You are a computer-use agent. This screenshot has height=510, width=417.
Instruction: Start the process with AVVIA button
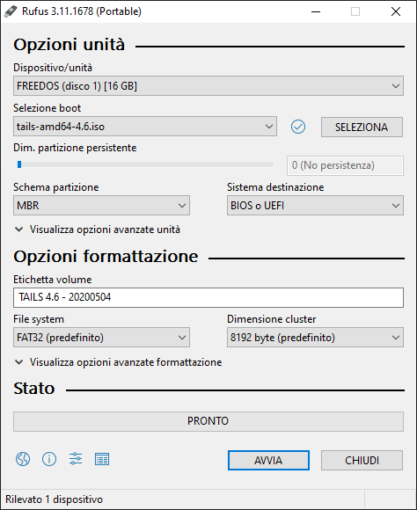(269, 460)
